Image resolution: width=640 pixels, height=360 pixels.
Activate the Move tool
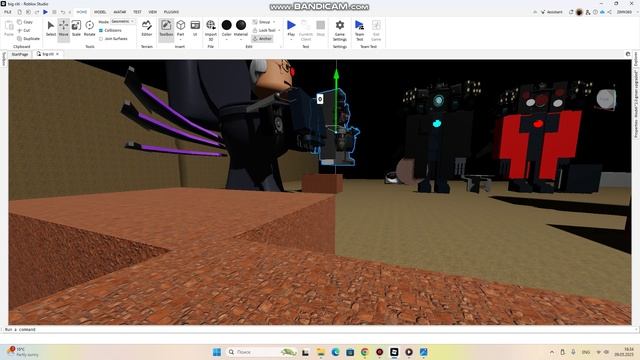click(63, 29)
